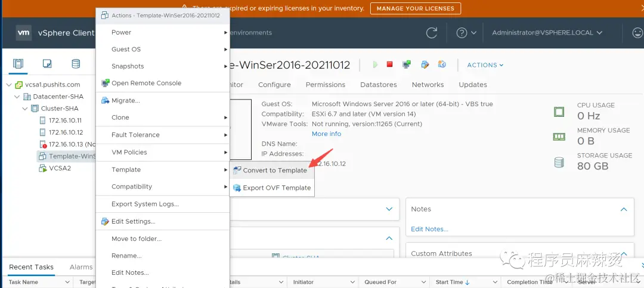
Task: Click the refresh icon in the header
Action: (432, 33)
